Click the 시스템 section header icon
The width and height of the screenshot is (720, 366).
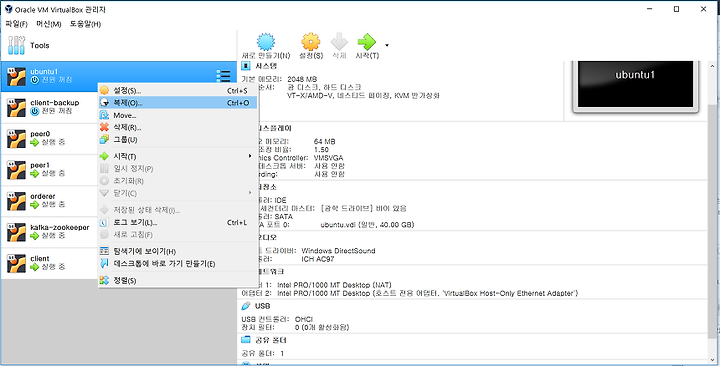point(246,66)
